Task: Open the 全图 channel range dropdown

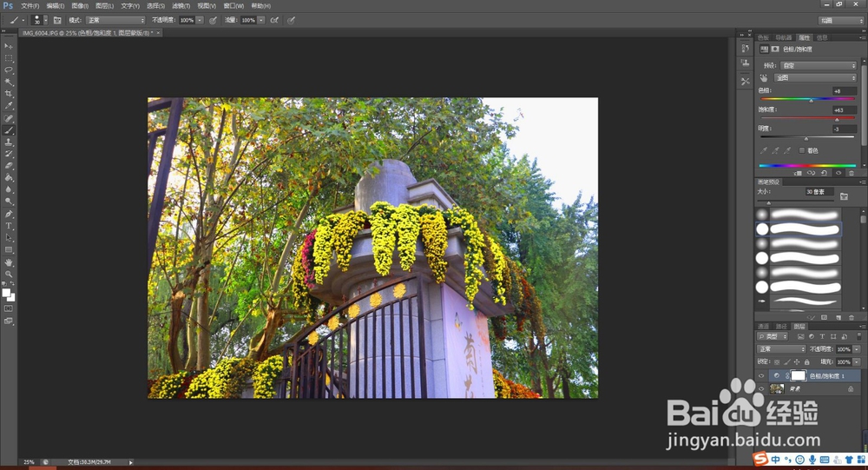Action: click(815, 78)
